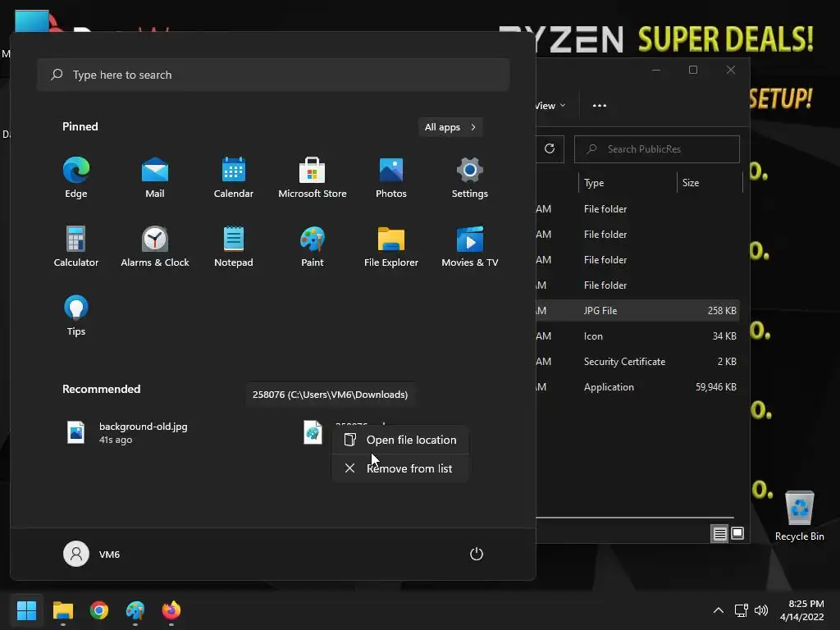Select Remove from list context option

(400, 468)
